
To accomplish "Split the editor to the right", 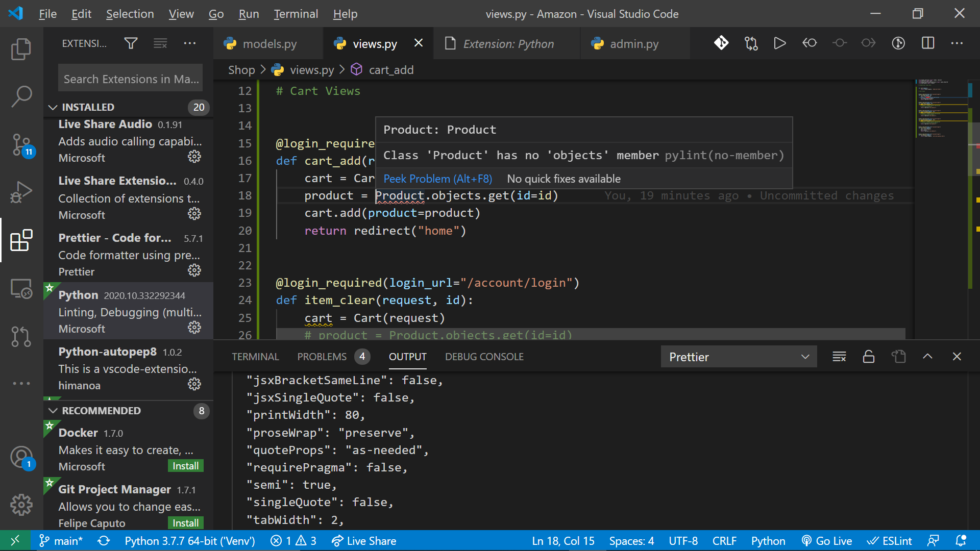I will coord(927,43).
